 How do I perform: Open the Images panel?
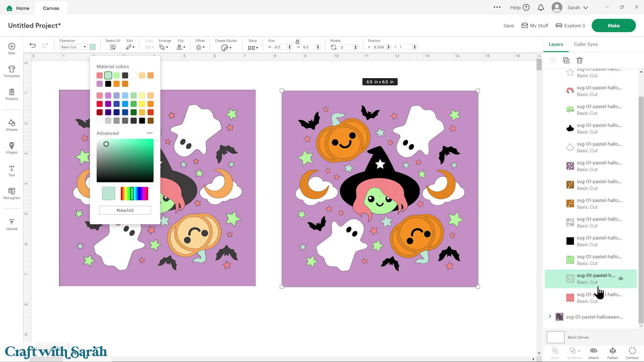point(11,148)
